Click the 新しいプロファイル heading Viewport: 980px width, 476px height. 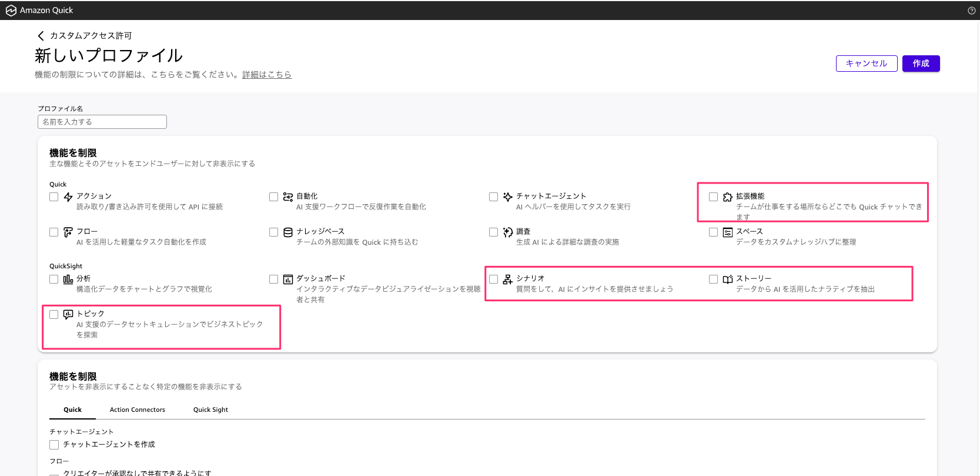109,55
